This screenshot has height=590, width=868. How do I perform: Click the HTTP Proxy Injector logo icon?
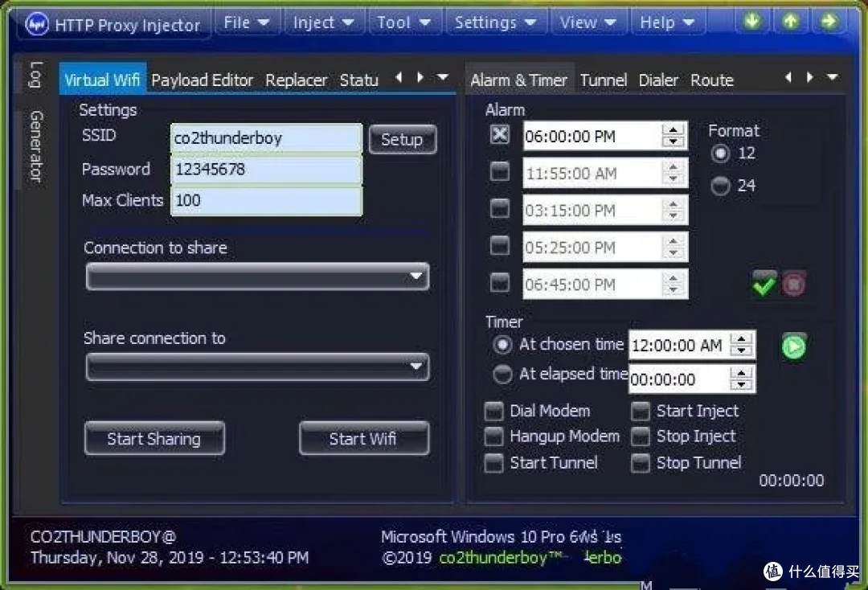tap(37, 24)
